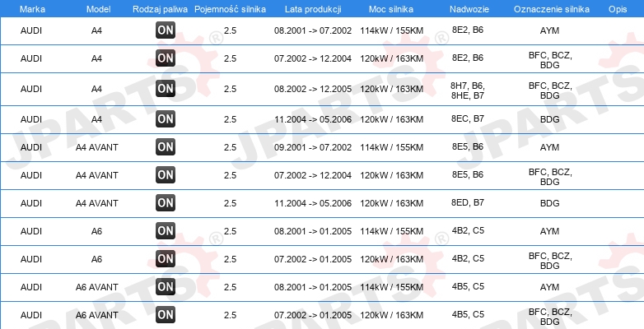
Task: Click the 4B5, C5 cell in last row
Action: 467,314
